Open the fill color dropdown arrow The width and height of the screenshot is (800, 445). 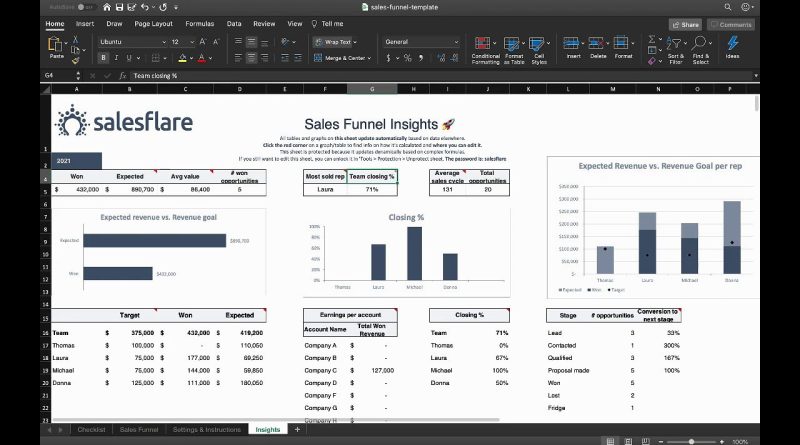point(191,58)
